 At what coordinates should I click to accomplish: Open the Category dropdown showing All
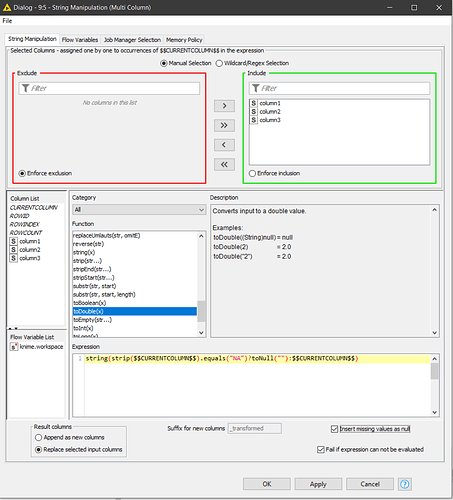pyautogui.click(x=139, y=210)
